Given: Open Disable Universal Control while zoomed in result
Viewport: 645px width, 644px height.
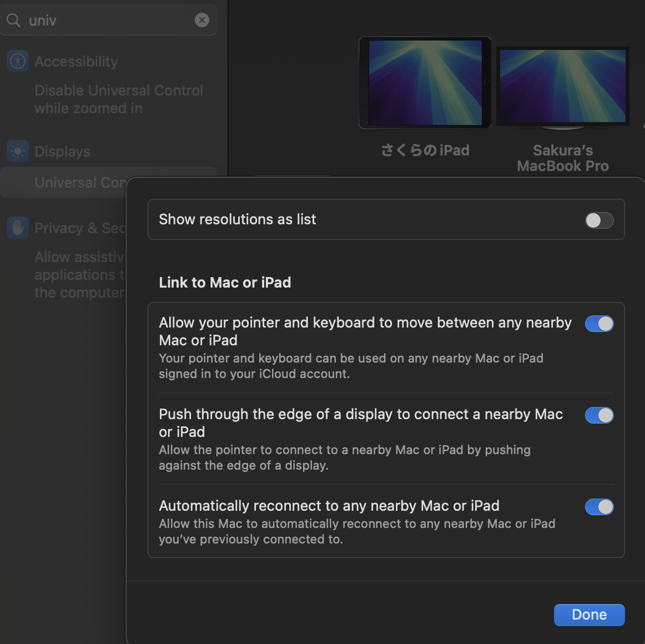Looking at the screenshot, I should (x=118, y=99).
